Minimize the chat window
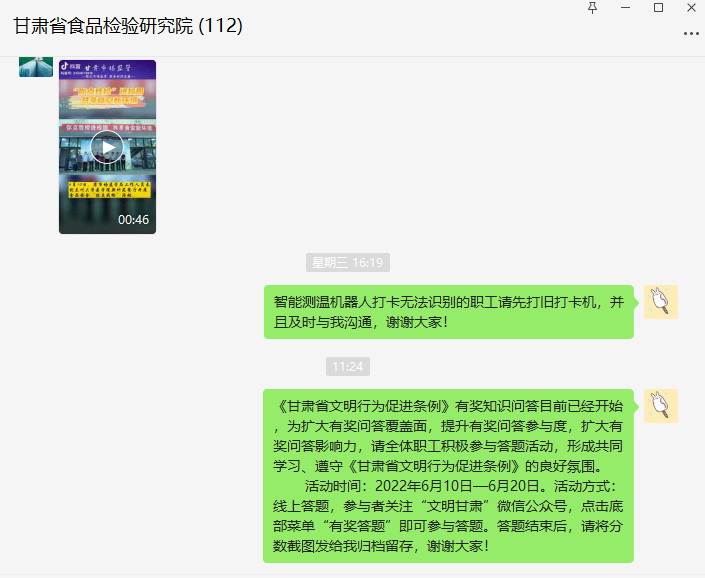Viewport: 705px width, 578px height. [x=625, y=8]
